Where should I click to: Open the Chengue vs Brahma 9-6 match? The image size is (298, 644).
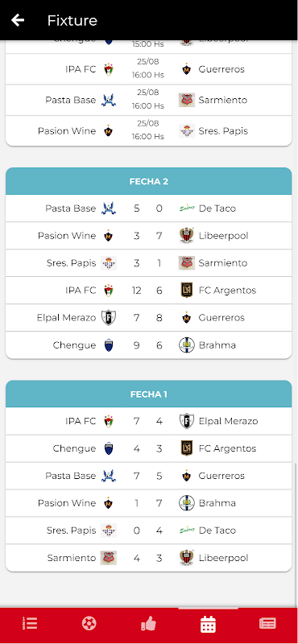click(149, 345)
